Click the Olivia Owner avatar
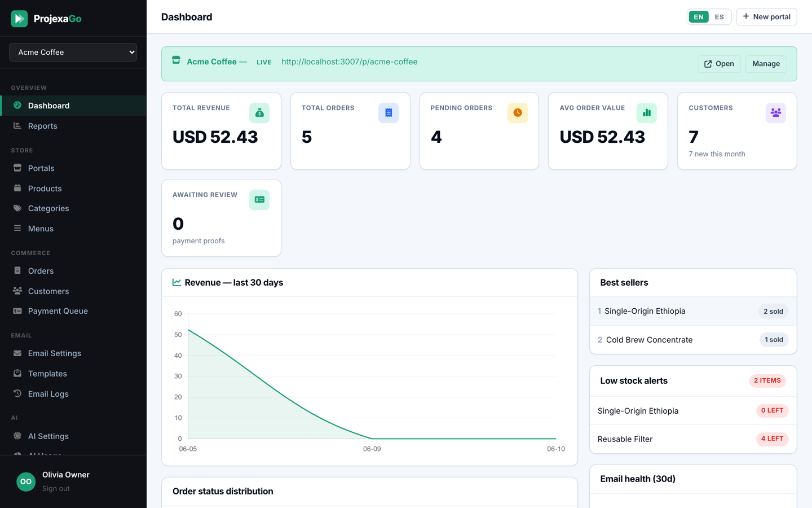This screenshot has height=508, width=812. click(x=26, y=481)
